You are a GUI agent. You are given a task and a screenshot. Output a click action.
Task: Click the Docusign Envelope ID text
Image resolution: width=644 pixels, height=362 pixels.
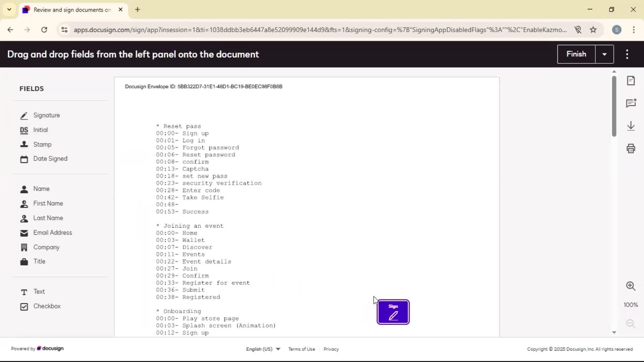(x=204, y=86)
